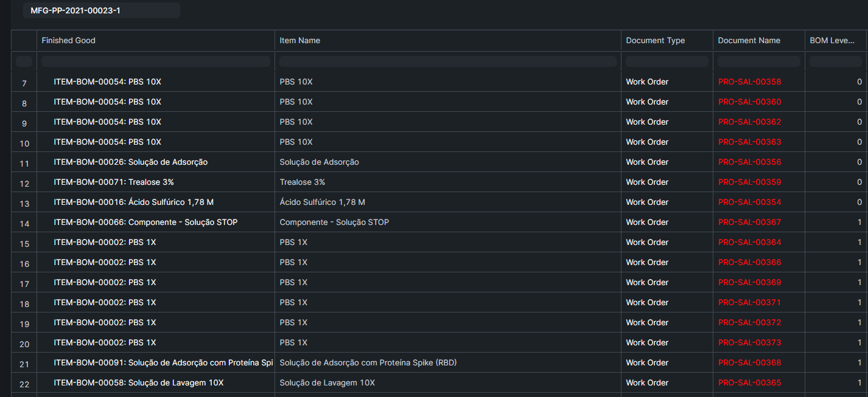This screenshot has height=397, width=868.
Task: Click the Document Name filter input
Action: point(758,61)
